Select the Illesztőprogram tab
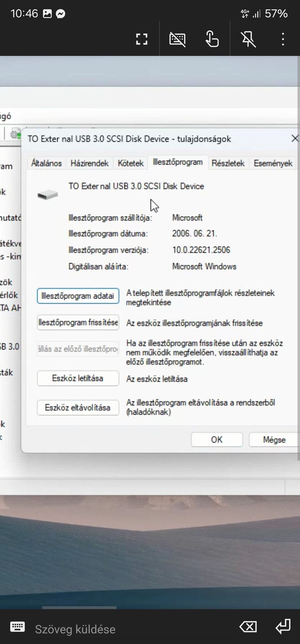Image resolution: width=300 pixels, height=644 pixels. (178, 162)
